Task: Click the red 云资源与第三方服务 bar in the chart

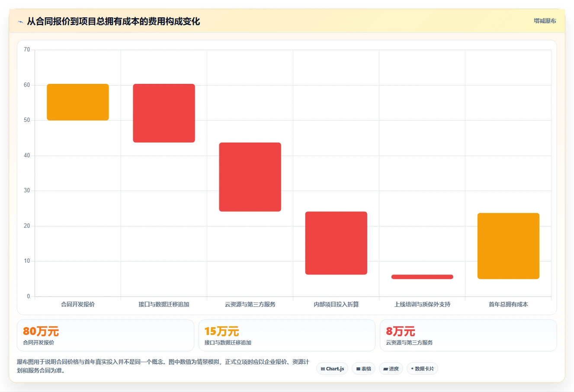Action: [x=250, y=177]
